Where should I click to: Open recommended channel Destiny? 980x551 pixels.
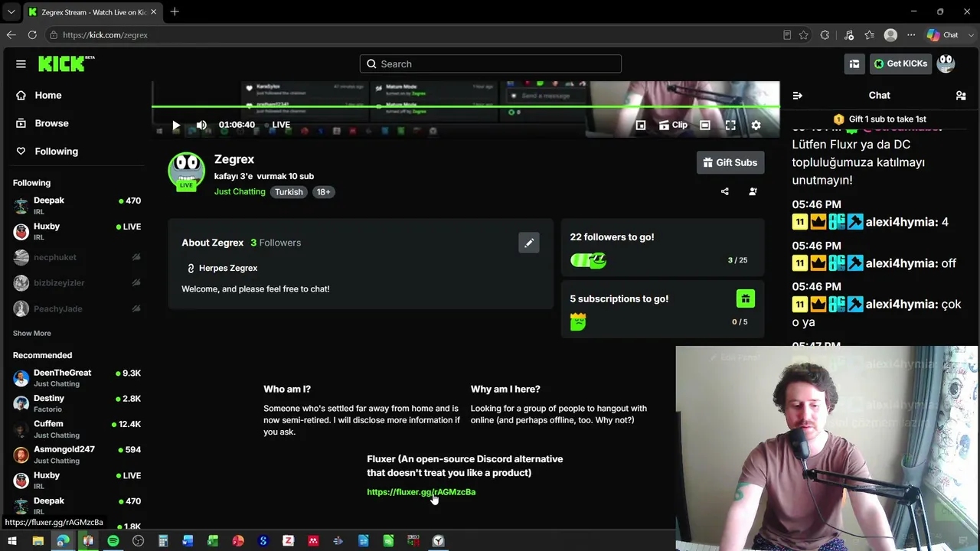pyautogui.click(x=77, y=403)
